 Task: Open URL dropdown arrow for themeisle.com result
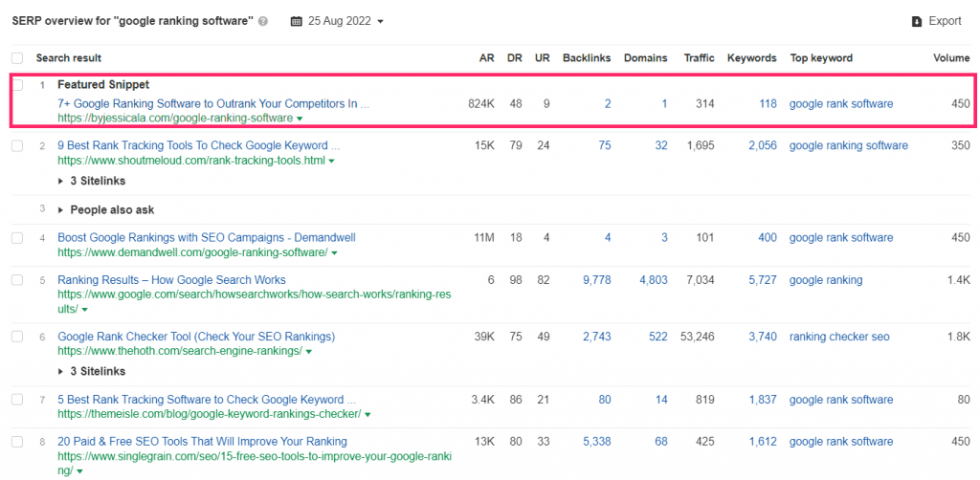point(367,414)
